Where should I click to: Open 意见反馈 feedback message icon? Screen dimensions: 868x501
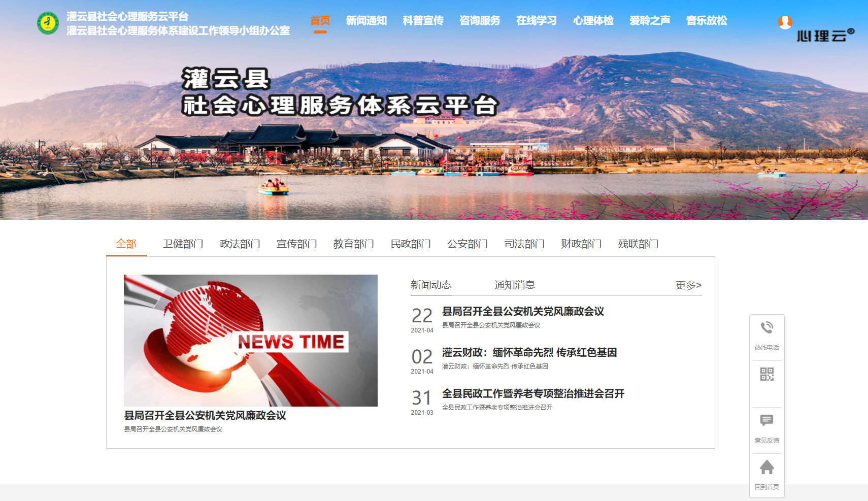766,420
